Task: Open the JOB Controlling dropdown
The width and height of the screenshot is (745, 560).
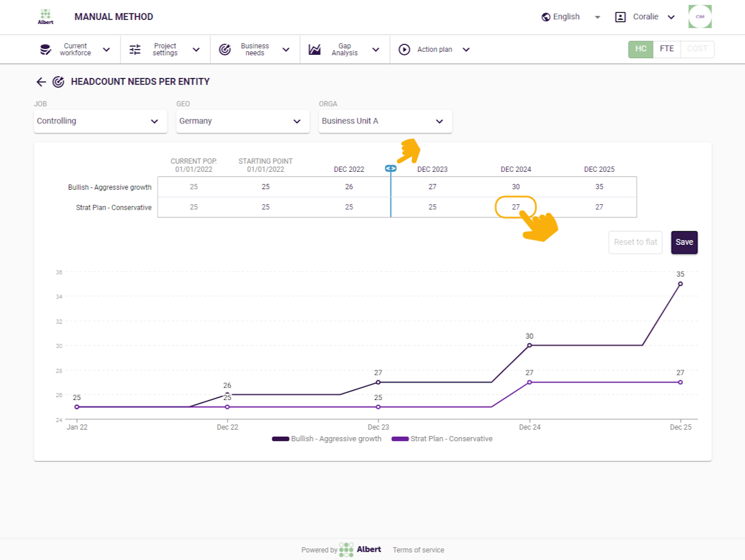Action: tap(100, 121)
